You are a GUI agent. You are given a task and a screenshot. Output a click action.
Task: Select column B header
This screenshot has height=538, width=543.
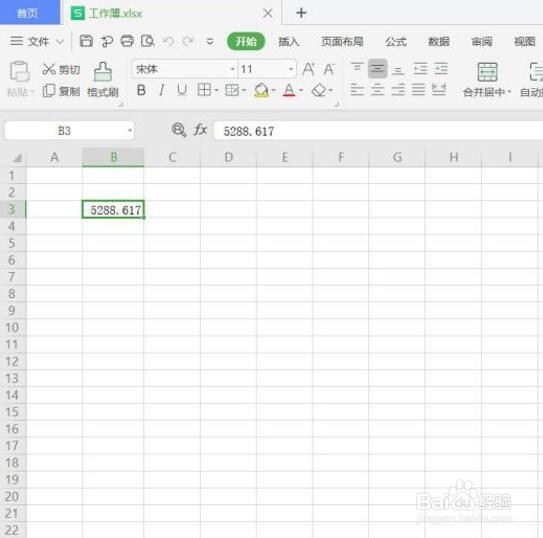[x=113, y=157]
